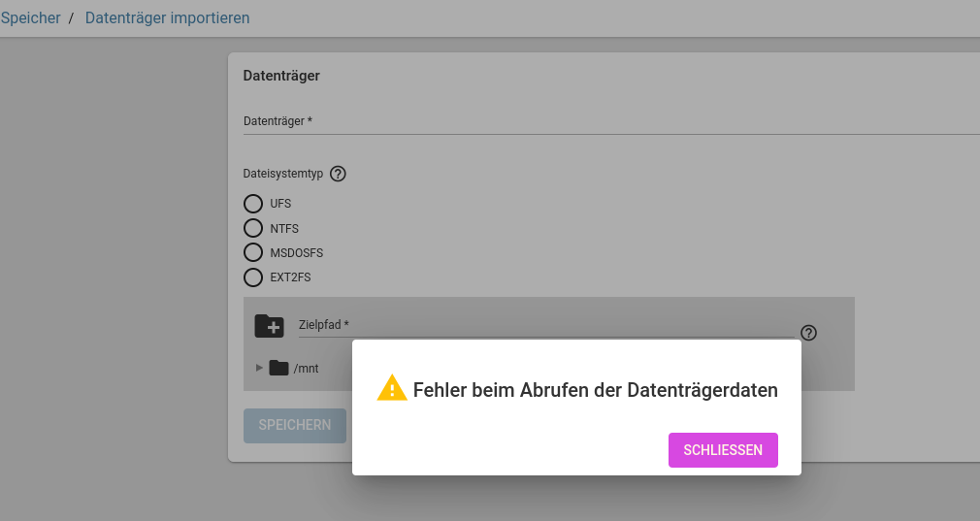This screenshot has height=521, width=980.
Task: Show help for the Zielpfad field
Action: 809,333
